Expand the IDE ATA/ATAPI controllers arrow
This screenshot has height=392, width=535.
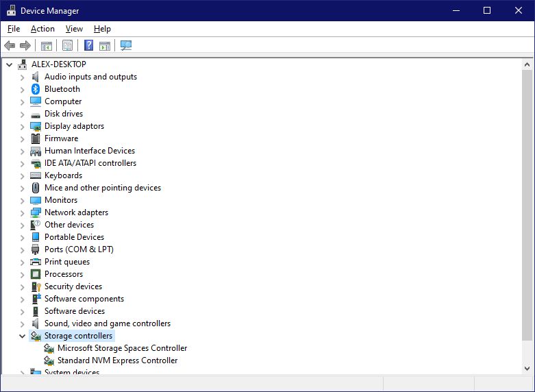[22, 164]
